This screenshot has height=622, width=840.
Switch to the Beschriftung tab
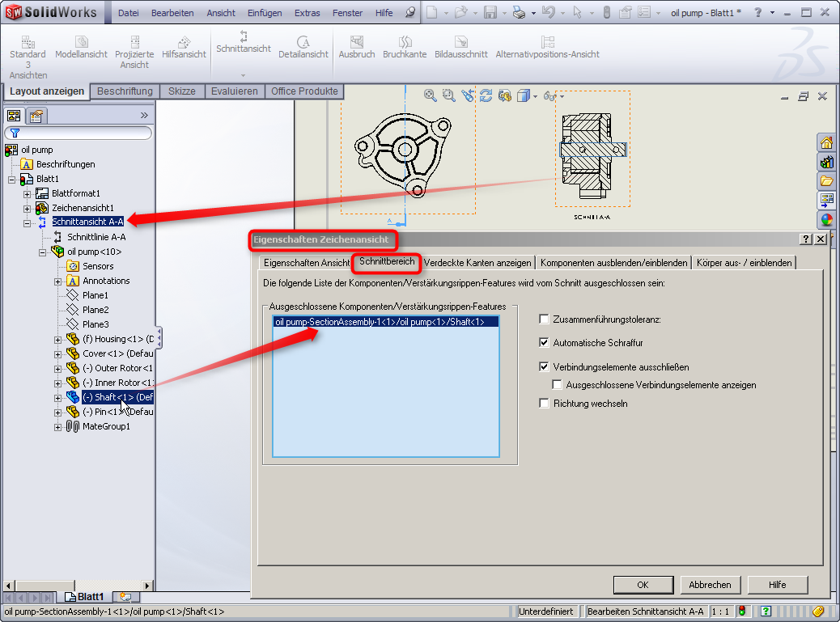(125, 91)
